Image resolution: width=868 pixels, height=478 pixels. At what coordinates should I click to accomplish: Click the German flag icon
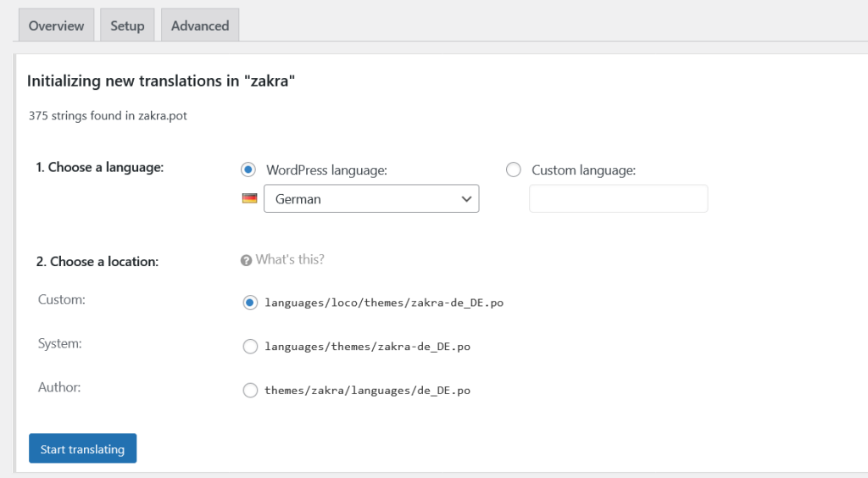(250, 198)
